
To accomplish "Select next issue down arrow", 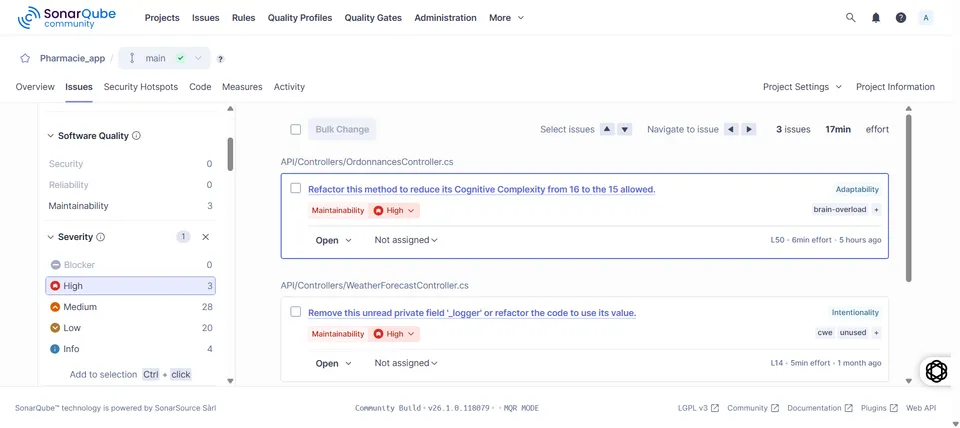I will pyautogui.click(x=624, y=129).
